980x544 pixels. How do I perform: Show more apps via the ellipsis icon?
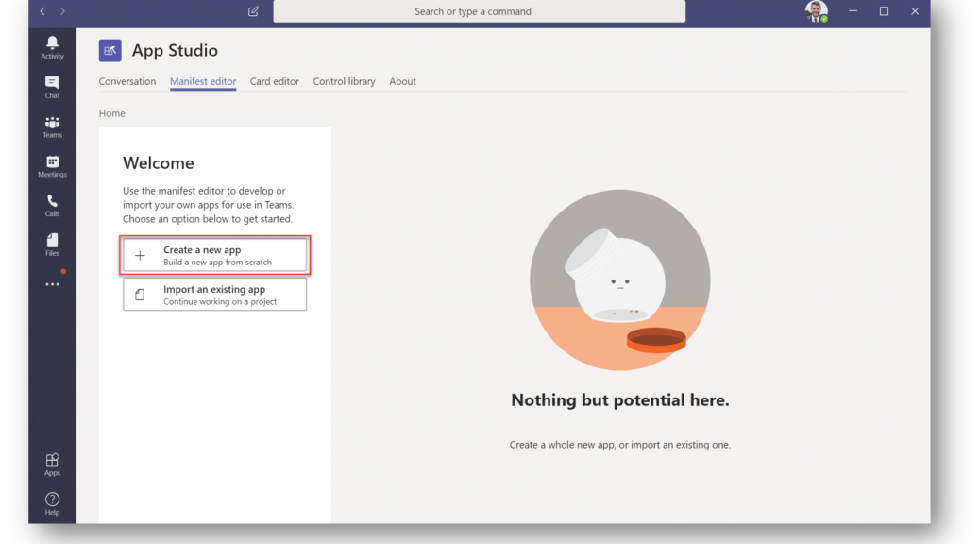coord(53,284)
